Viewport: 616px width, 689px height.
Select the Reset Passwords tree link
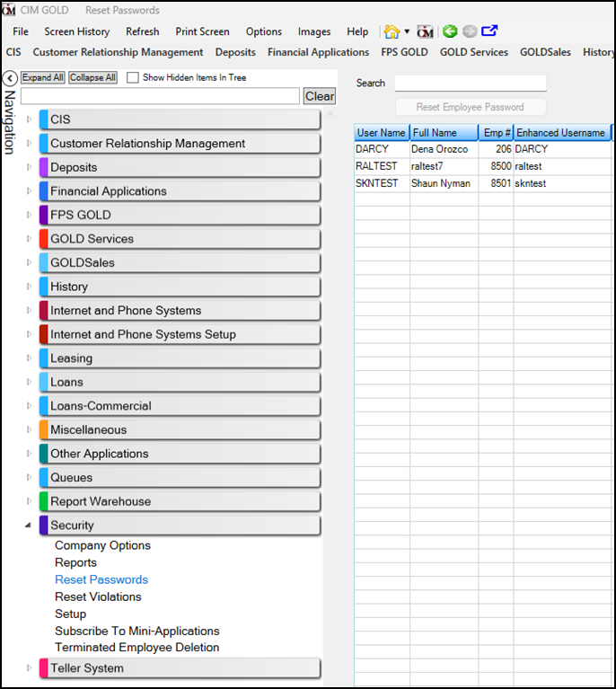tap(101, 579)
